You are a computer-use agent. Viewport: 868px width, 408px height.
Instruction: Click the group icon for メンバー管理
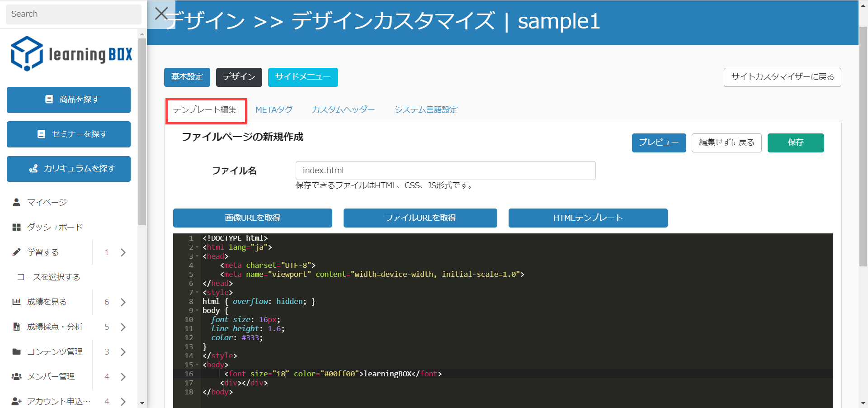tap(17, 376)
